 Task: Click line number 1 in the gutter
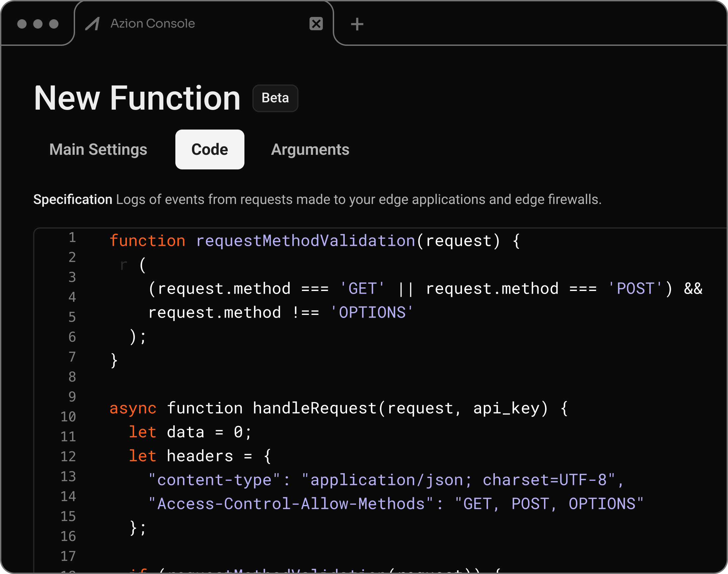(72, 239)
